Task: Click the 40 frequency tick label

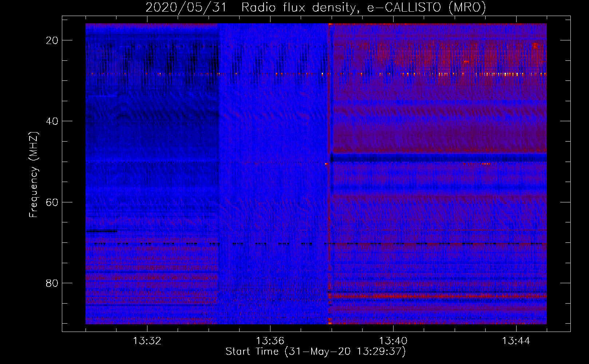Action: coord(52,121)
